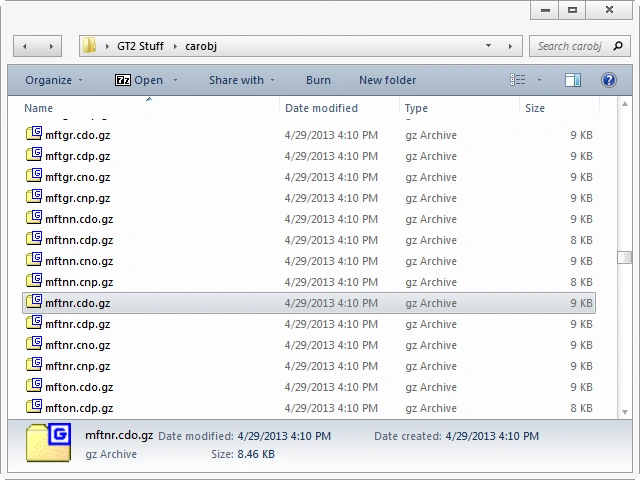Click the GT2 Stuff breadcrumb
640x480 pixels.
(x=140, y=46)
